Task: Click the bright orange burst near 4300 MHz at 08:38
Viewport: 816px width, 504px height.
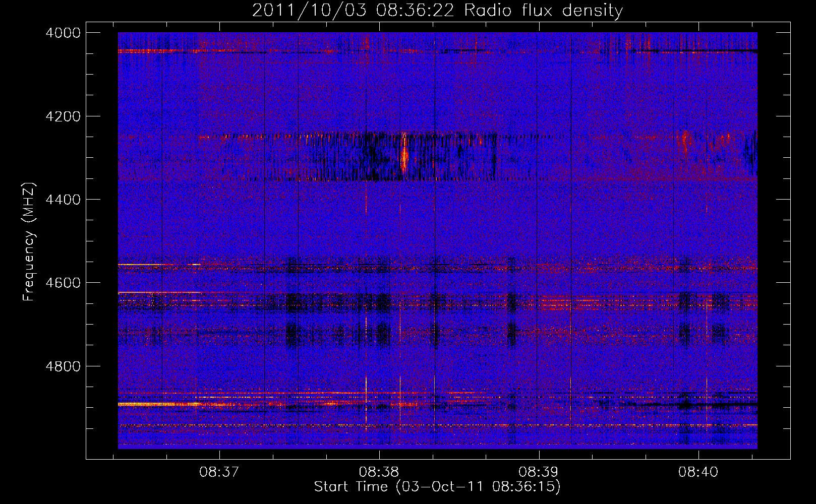Action: 403,153
